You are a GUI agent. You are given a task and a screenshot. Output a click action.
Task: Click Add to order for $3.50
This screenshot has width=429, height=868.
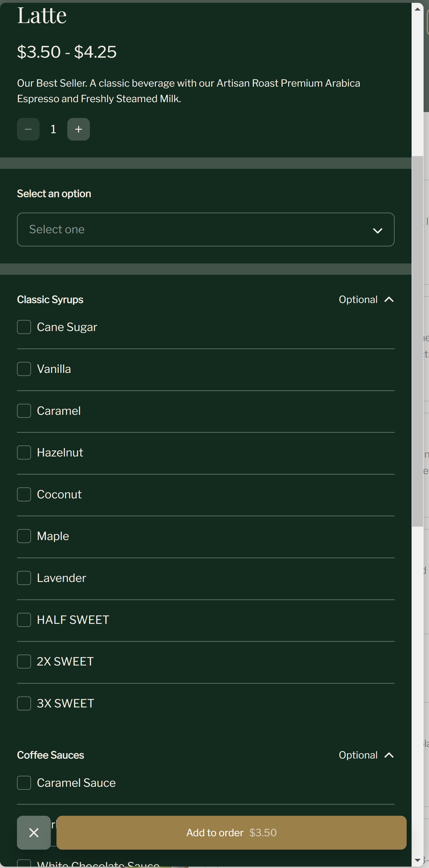pyautogui.click(x=231, y=832)
